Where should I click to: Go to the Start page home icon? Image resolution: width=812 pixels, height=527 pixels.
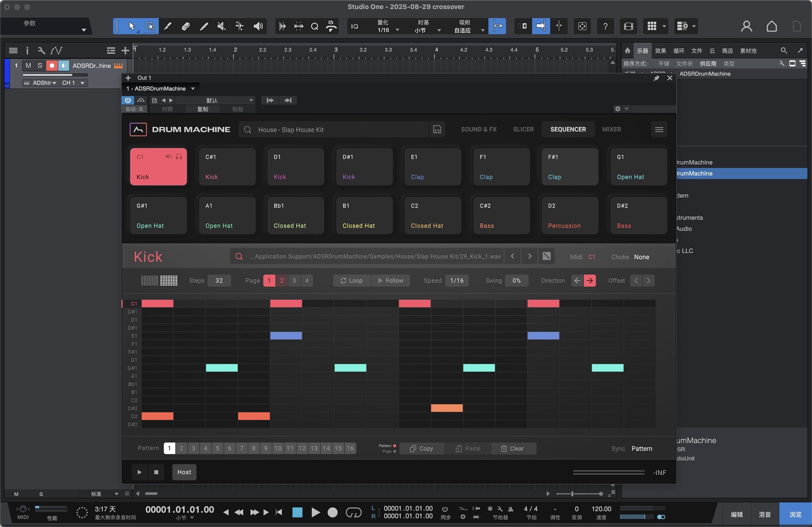(771, 26)
